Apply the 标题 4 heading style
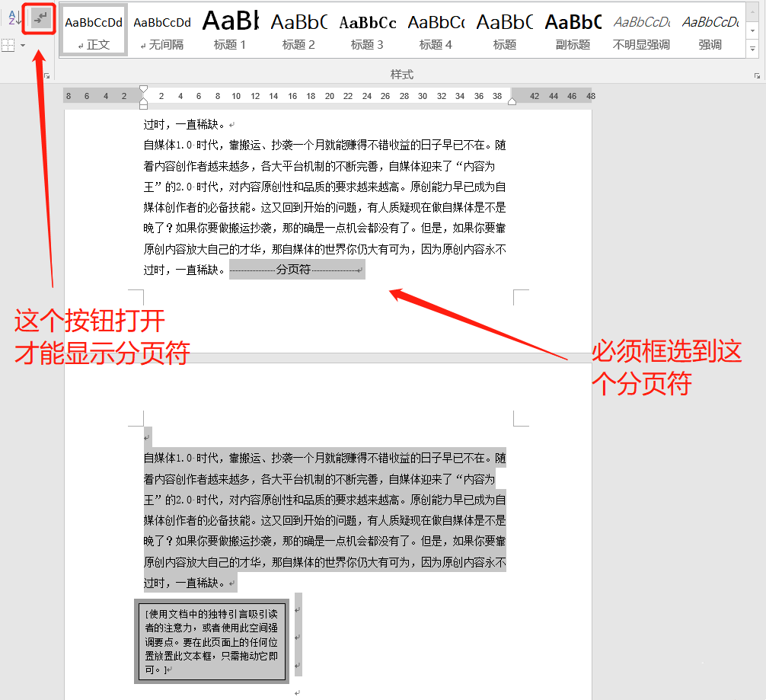Image resolution: width=766 pixels, height=700 pixels. (x=436, y=29)
